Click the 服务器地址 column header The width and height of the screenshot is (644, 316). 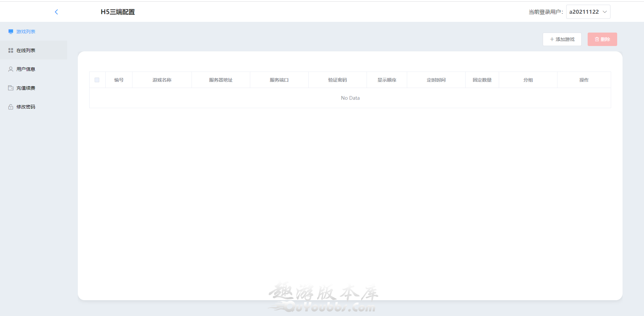pyautogui.click(x=221, y=80)
